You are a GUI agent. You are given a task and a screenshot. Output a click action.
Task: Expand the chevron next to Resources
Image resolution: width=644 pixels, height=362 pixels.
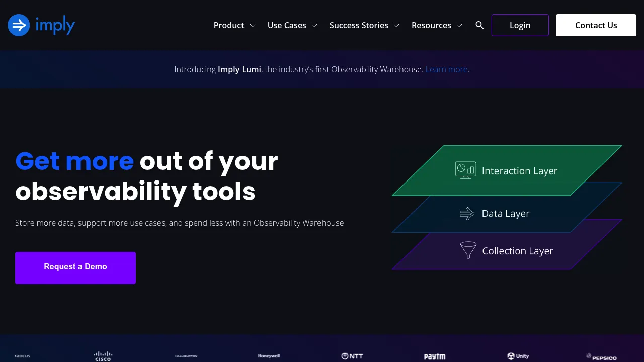(x=459, y=25)
